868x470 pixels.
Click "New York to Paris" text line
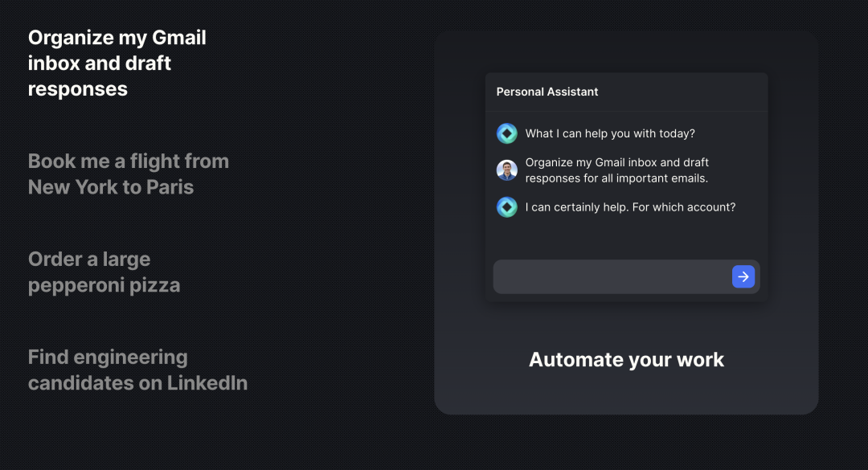point(111,187)
